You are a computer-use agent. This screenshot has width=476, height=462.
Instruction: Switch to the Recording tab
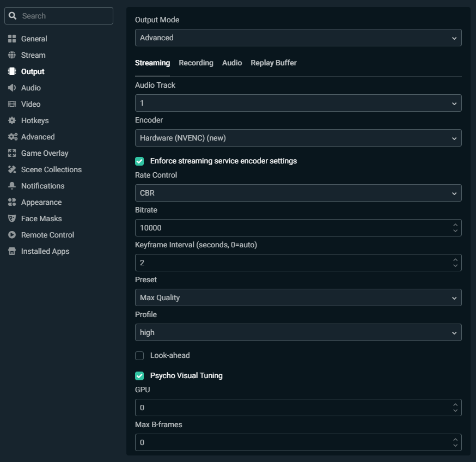(196, 63)
